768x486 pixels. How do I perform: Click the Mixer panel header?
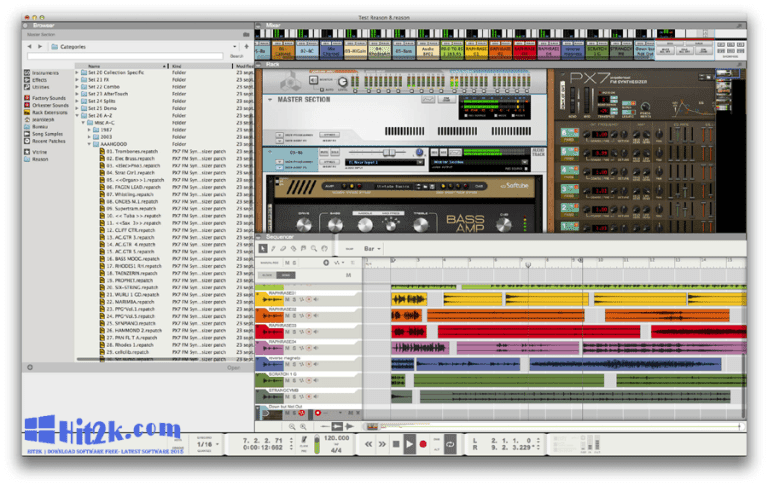(x=500, y=25)
